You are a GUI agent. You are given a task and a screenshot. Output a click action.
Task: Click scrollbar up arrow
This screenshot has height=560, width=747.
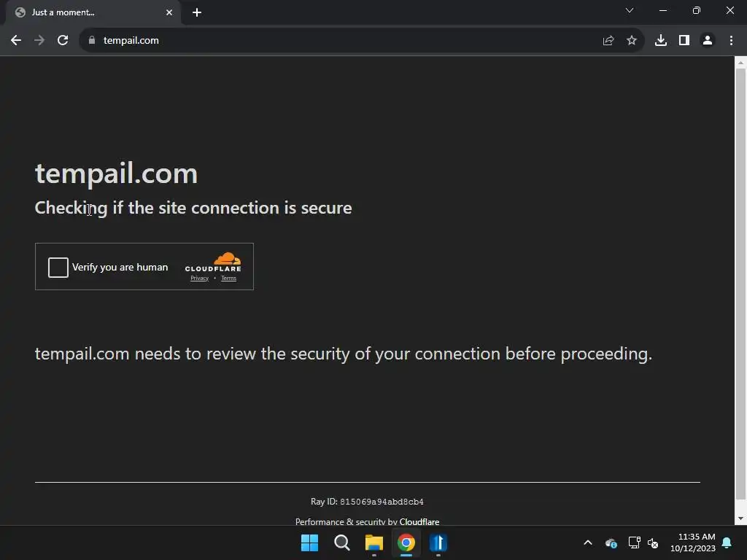point(740,63)
